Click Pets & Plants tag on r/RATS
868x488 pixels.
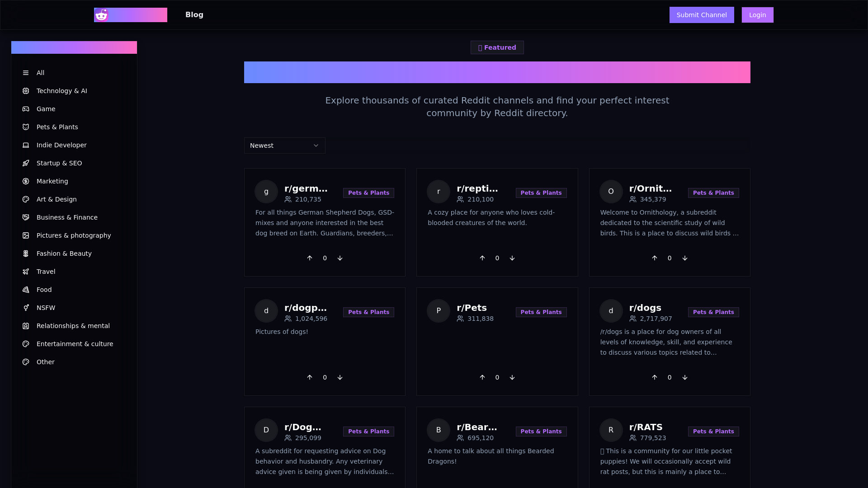click(713, 432)
